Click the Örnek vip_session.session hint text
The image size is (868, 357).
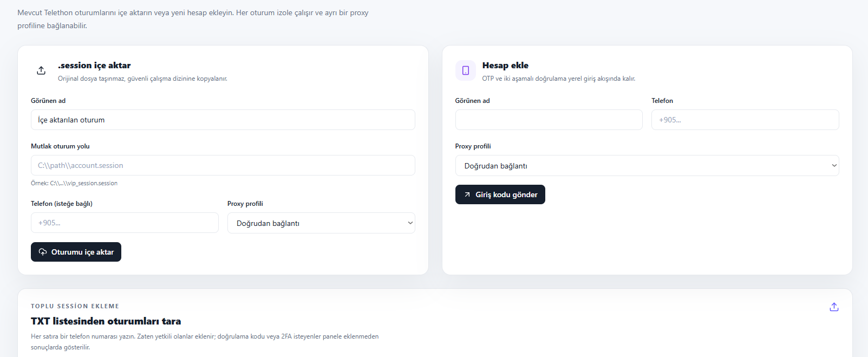point(74,183)
